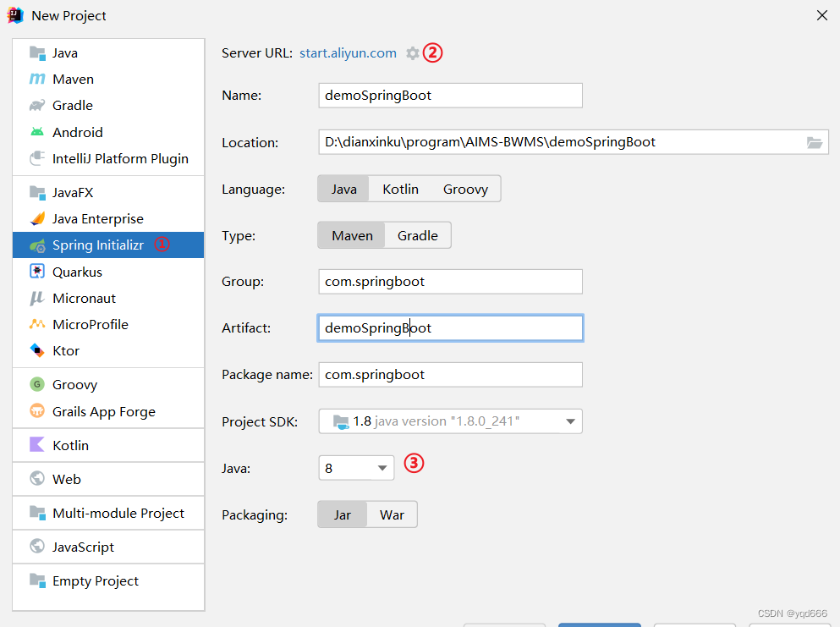Image resolution: width=840 pixels, height=627 pixels.
Task: Click the Java project type icon
Action: 37,53
